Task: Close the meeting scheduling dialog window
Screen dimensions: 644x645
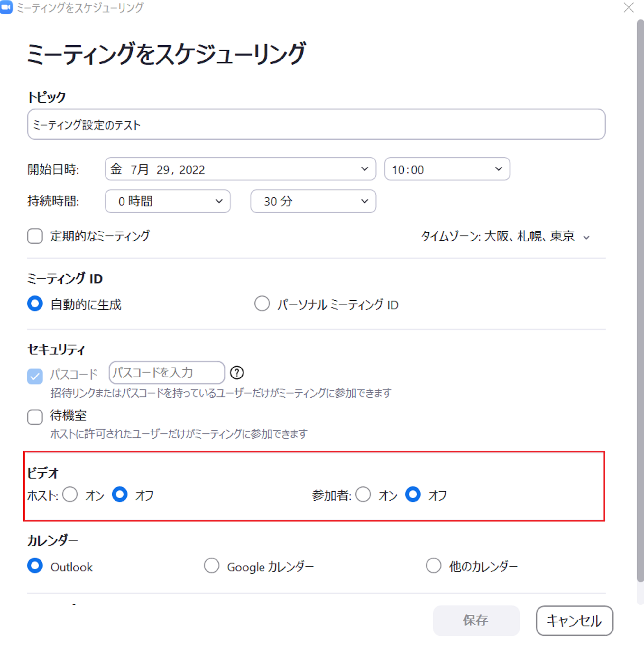Action: click(628, 8)
